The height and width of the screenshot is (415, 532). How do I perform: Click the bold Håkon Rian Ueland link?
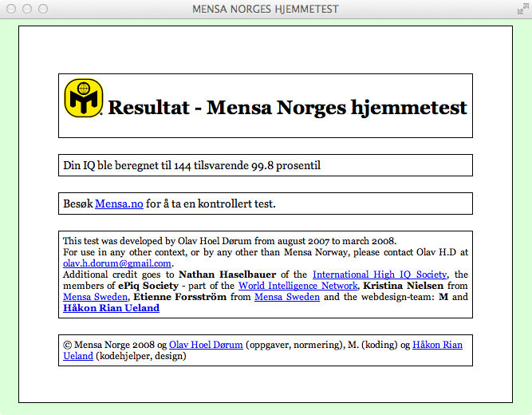coord(112,308)
